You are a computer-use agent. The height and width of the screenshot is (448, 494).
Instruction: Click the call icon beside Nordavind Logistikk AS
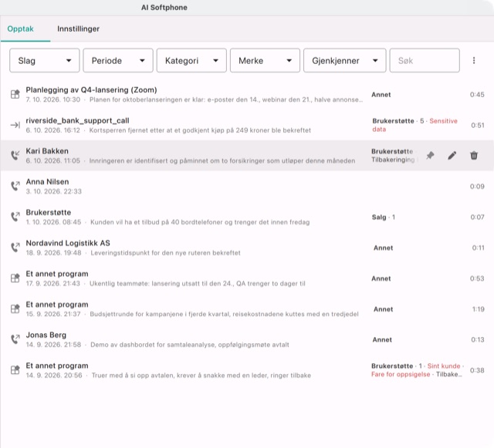[15, 248]
